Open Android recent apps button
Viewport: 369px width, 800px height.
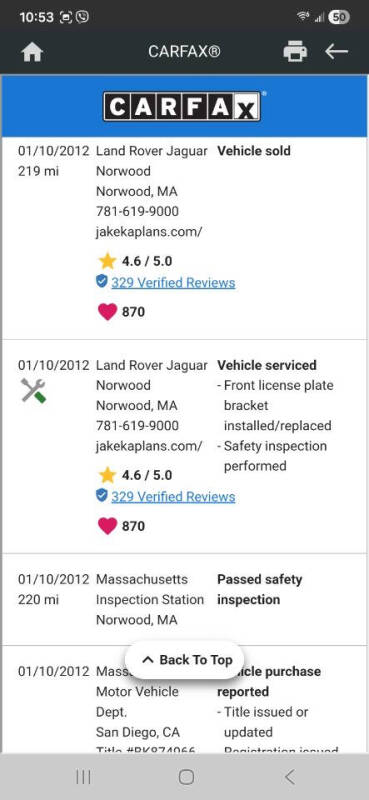click(83, 777)
